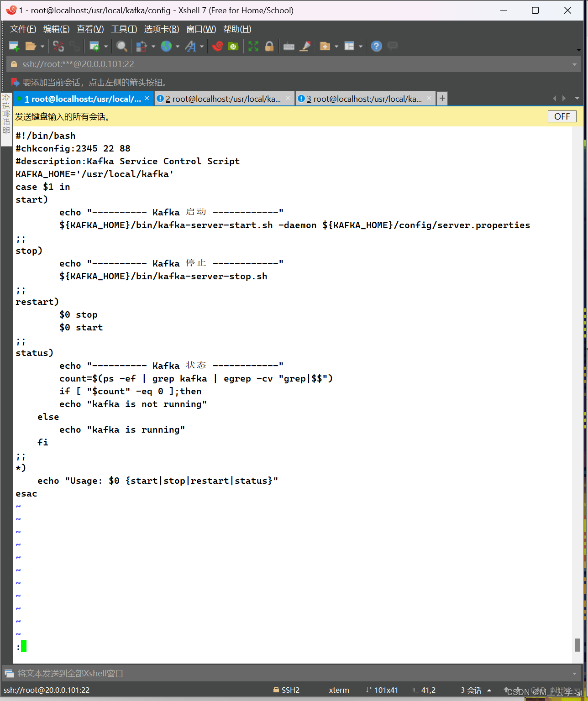This screenshot has height=701, width=588.
Task: Expand the layout panes dropdown arrow
Action: (361, 47)
